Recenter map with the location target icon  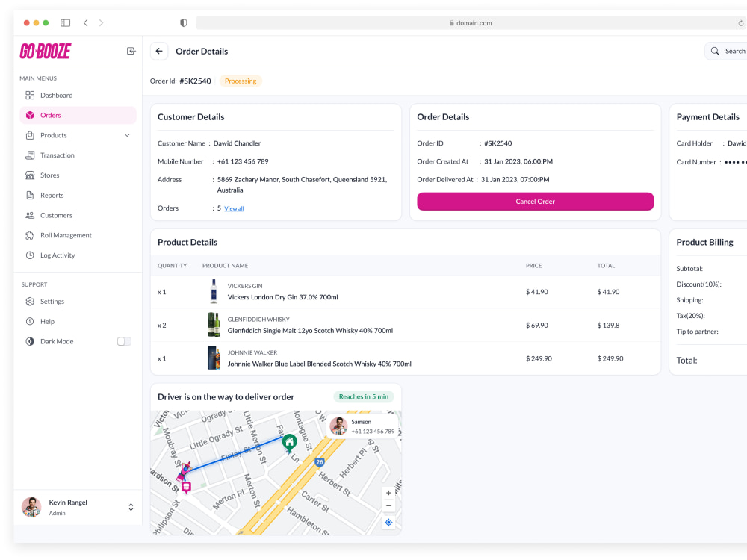388,523
